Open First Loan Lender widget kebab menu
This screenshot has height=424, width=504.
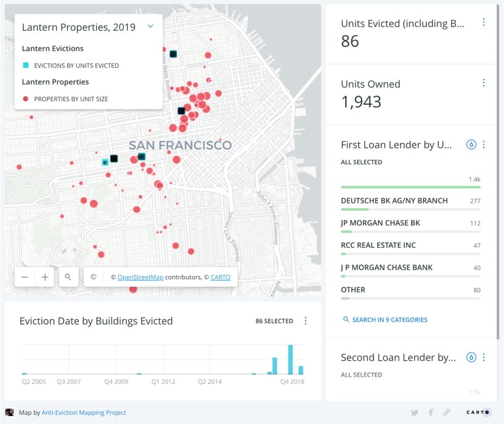coord(484,145)
